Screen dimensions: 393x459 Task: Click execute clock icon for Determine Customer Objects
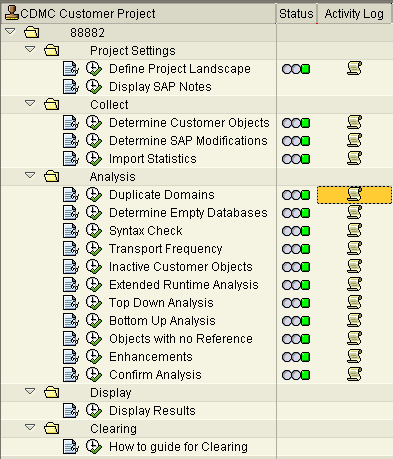(94, 122)
